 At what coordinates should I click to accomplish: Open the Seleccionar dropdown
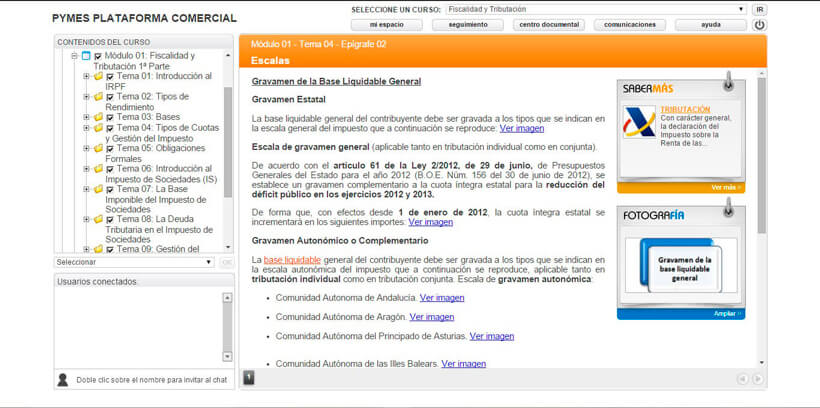[x=134, y=262]
